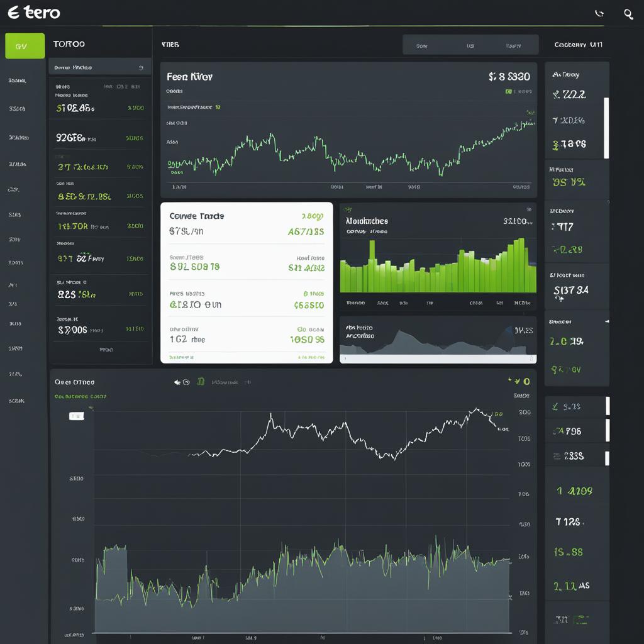
Task: Click the $,8 8320 price value
Action: pyautogui.click(x=509, y=76)
